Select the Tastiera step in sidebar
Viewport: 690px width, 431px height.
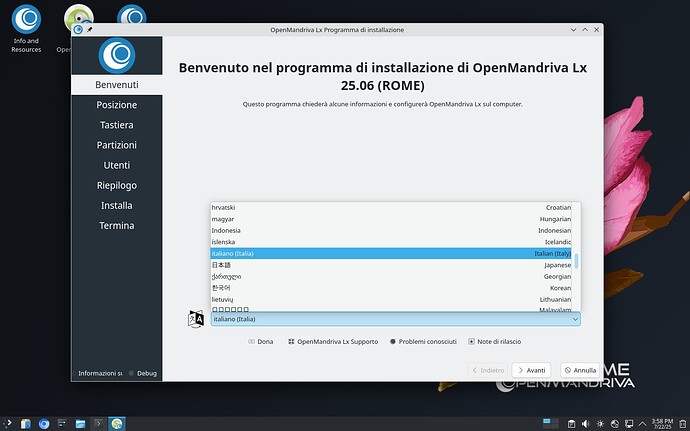117,125
